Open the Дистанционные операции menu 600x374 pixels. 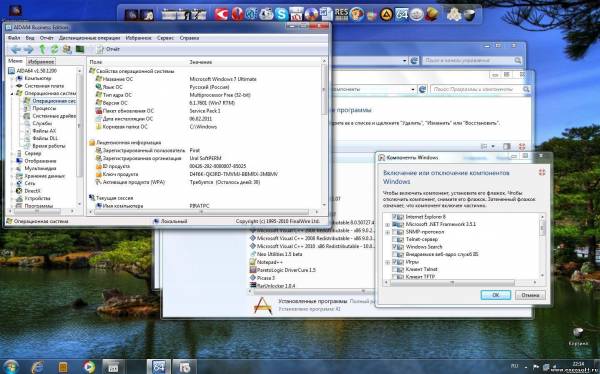click(x=89, y=38)
